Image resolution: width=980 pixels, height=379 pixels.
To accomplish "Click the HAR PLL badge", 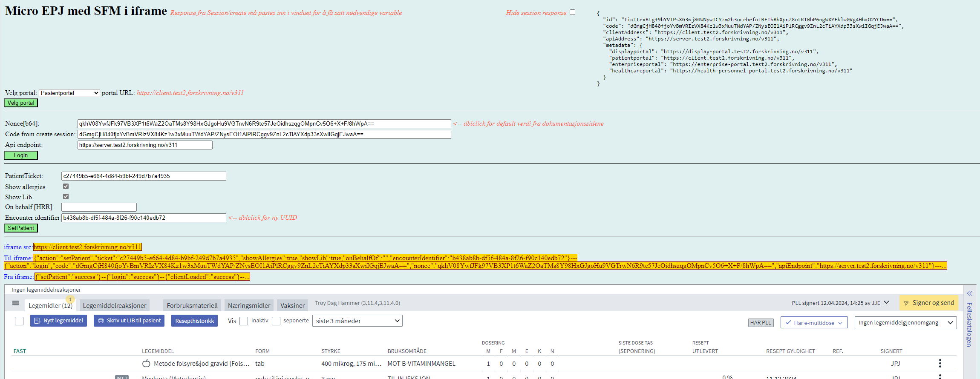I will pos(761,322).
